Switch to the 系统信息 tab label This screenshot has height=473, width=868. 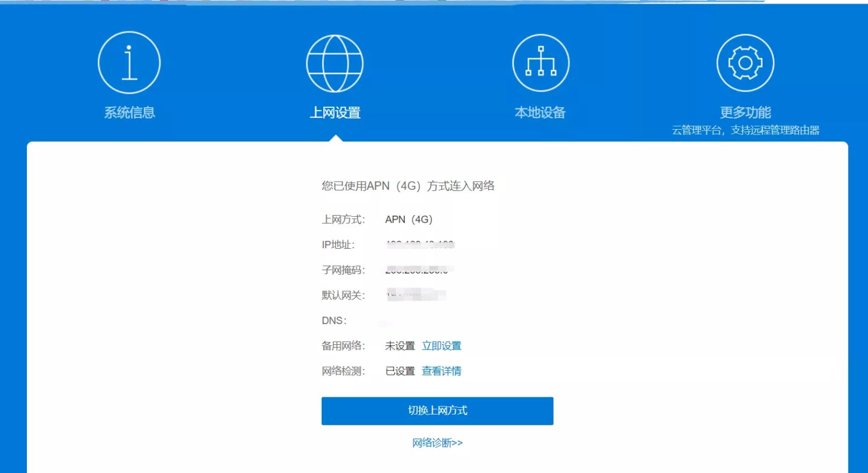[x=129, y=113]
